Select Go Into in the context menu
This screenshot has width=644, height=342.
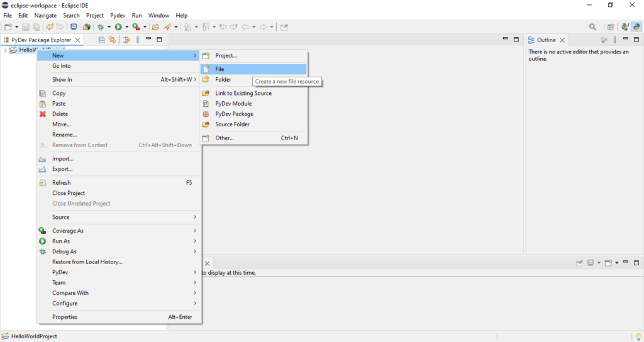pyautogui.click(x=119, y=65)
